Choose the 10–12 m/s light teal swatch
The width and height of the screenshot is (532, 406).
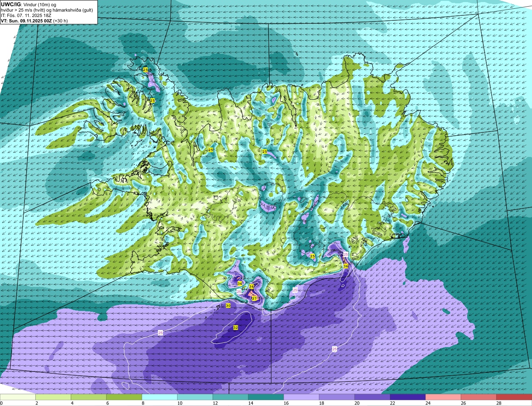click(195, 397)
